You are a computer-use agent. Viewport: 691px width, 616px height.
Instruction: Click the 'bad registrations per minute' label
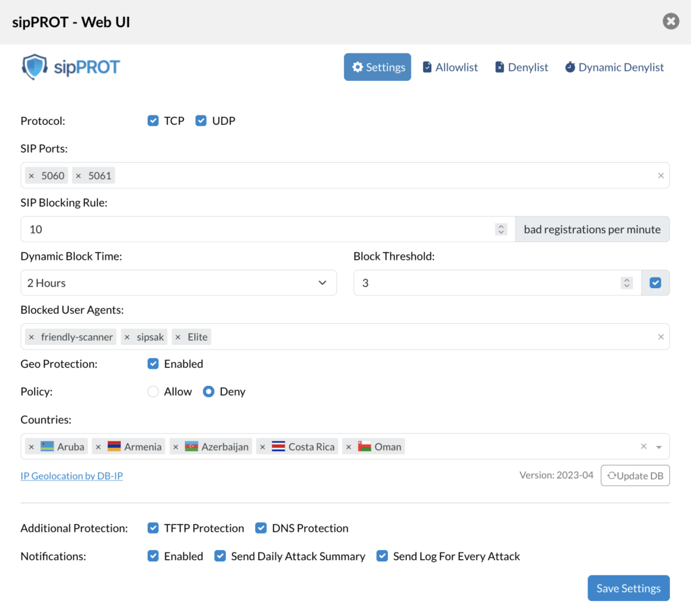[592, 229]
